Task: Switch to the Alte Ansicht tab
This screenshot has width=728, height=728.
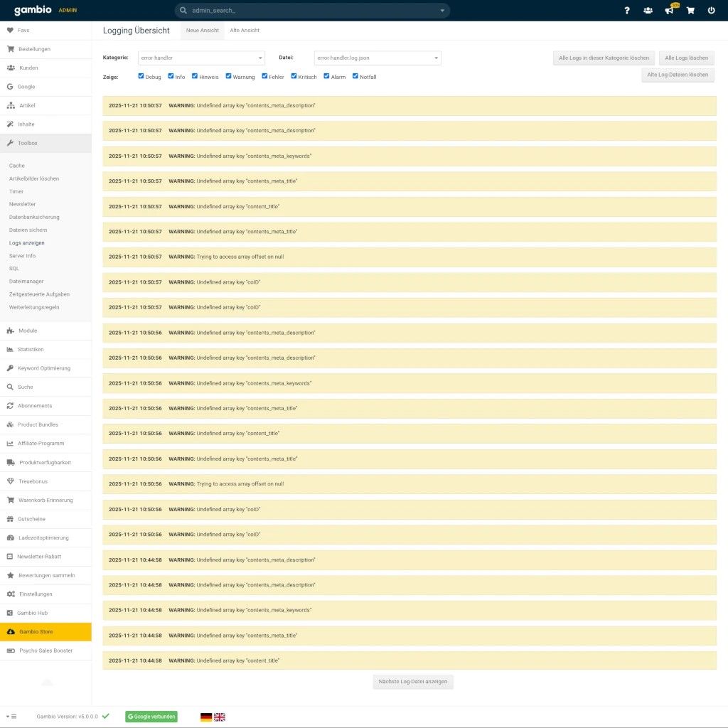Action: point(245,31)
